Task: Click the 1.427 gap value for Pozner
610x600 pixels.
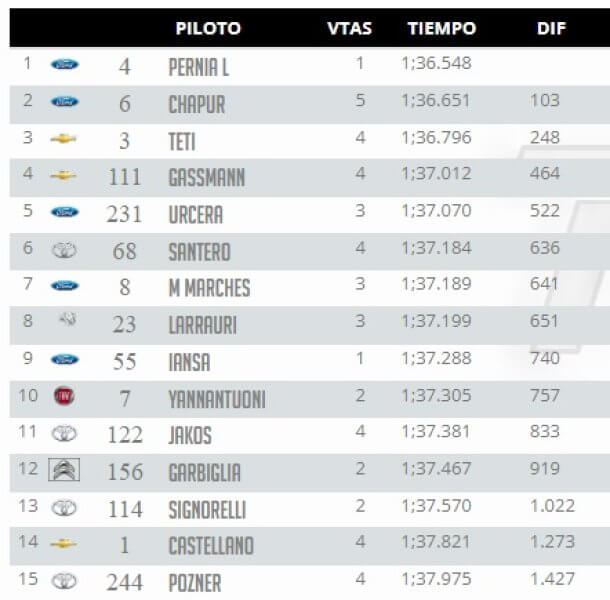Action: pos(552,579)
